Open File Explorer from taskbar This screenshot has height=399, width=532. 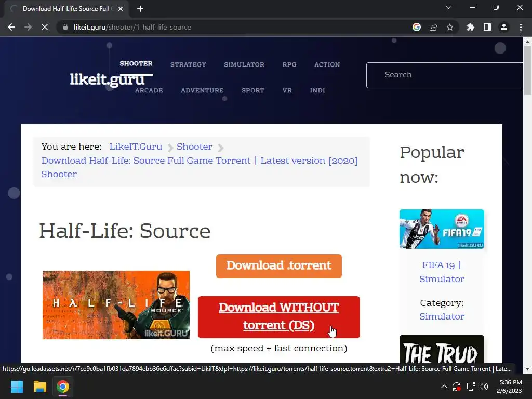pos(39,387)
